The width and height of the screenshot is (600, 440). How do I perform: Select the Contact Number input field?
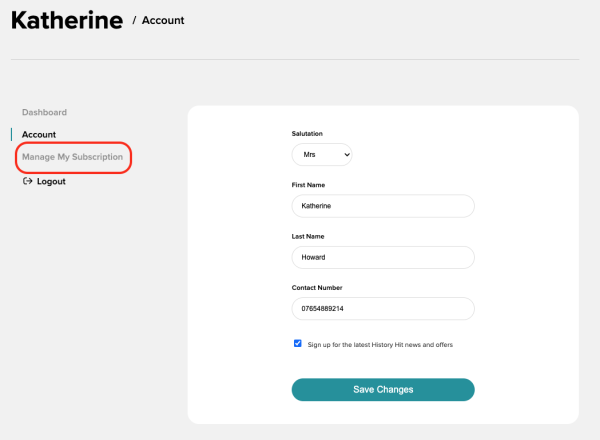382,309
